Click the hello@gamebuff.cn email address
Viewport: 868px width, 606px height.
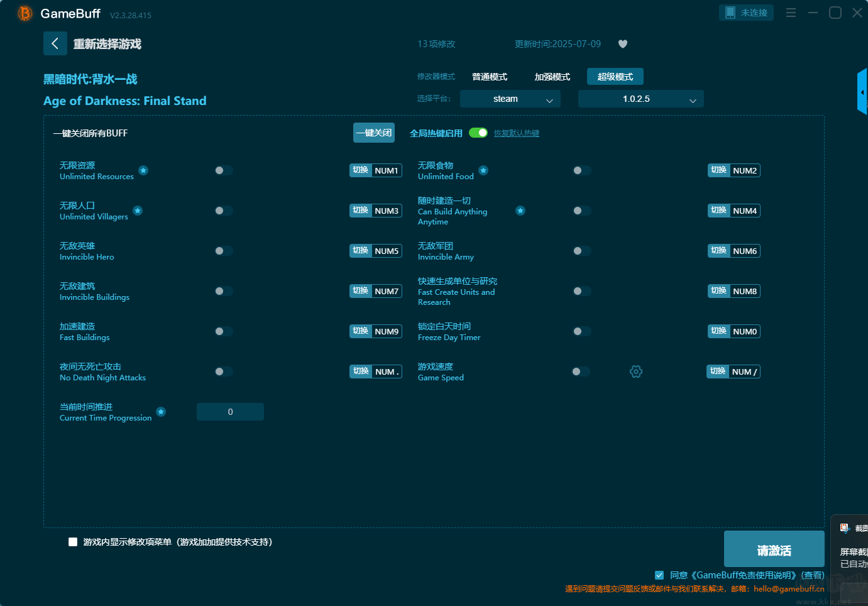click(x=789, y=589)
